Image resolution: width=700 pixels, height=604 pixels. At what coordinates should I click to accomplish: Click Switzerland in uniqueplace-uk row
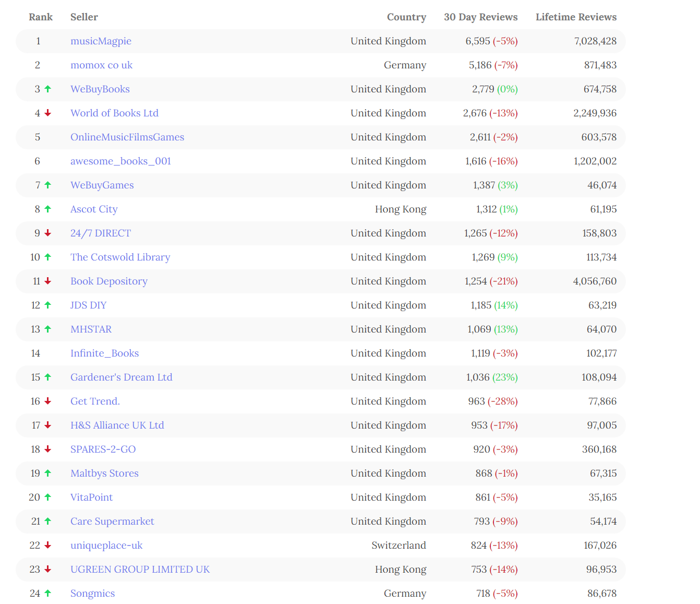[399, 546]
